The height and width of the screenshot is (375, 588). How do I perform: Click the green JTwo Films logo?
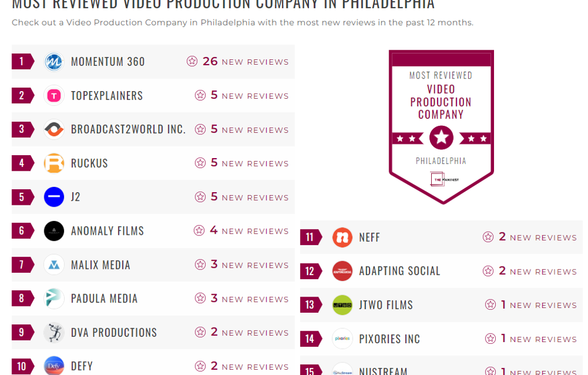pyautogui.click(x=342, y=305)
